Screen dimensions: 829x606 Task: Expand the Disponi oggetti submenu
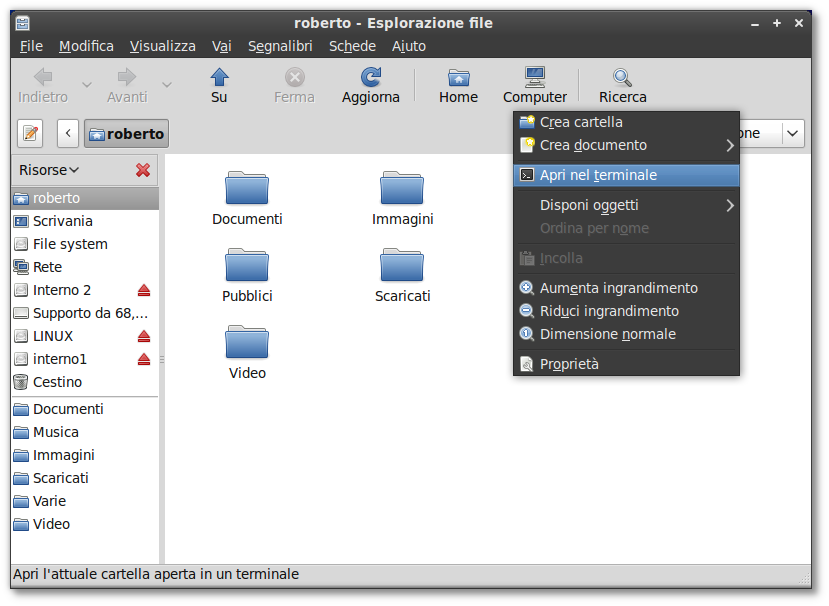click(730, 205)
